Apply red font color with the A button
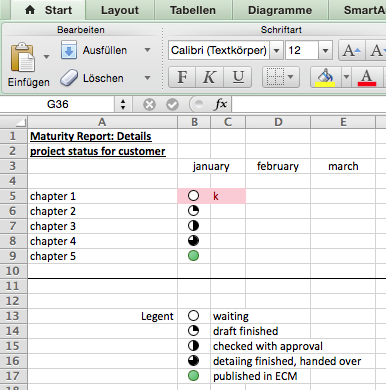 367,77
